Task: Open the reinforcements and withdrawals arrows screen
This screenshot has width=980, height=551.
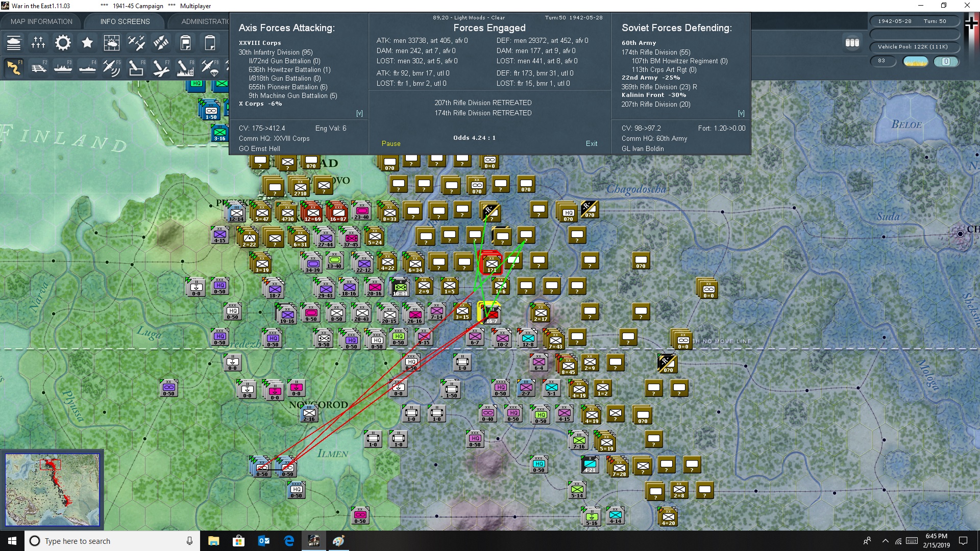Action: (x=161, y=43)
